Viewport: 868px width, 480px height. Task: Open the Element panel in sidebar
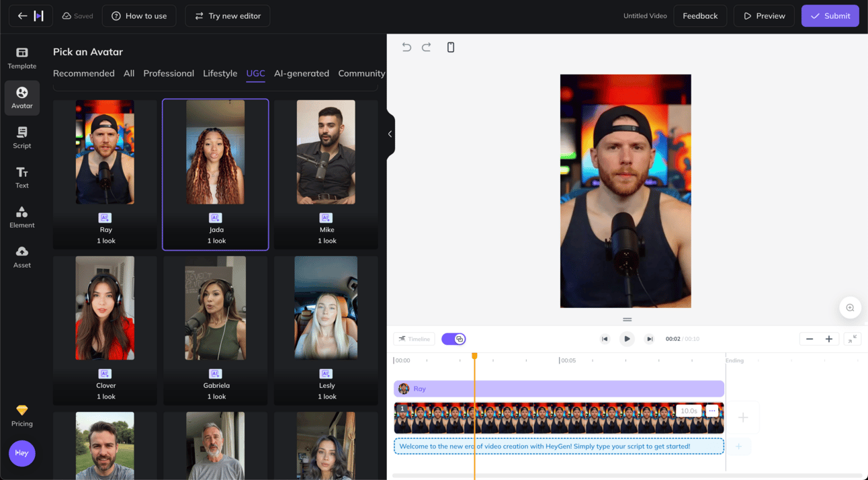(22, 217)
